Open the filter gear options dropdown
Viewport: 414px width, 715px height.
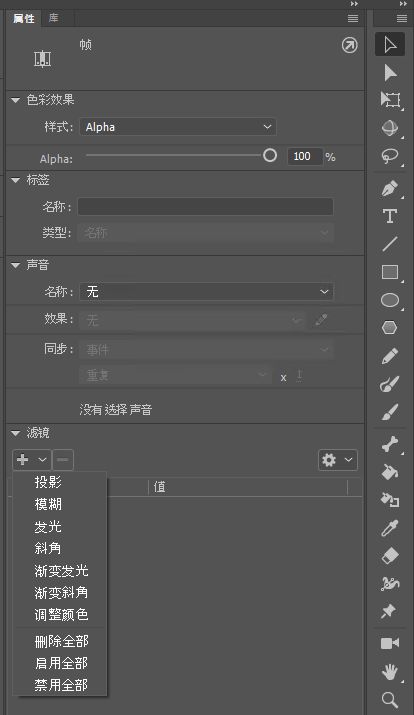pyautogui.click(x=338, y=460)
